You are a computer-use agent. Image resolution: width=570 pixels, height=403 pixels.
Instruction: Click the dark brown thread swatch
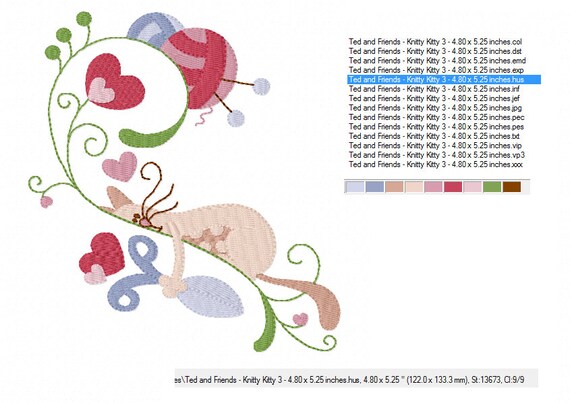(512, 187)
